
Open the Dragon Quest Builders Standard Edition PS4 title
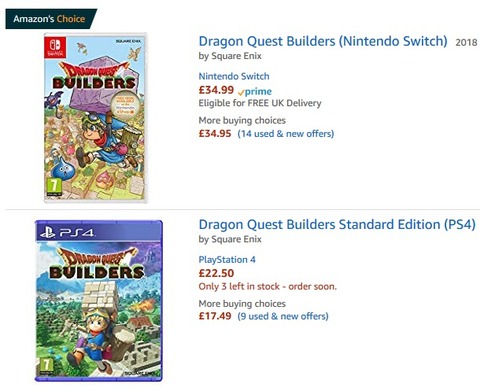click(x=337, y=225)
